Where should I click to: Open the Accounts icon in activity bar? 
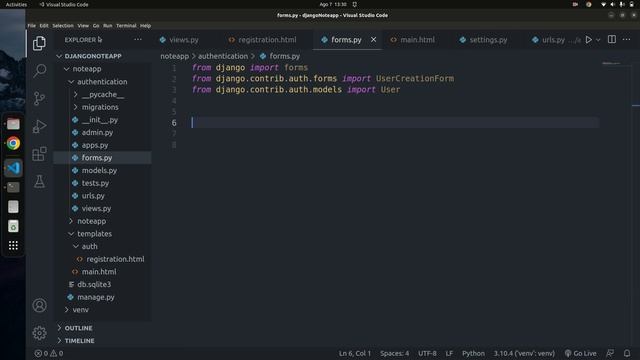tap(39, 305)
